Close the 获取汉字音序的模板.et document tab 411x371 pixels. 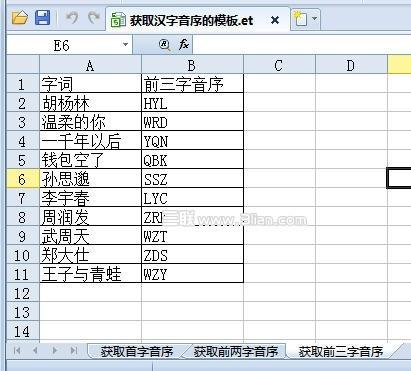[x=275, y=20]
